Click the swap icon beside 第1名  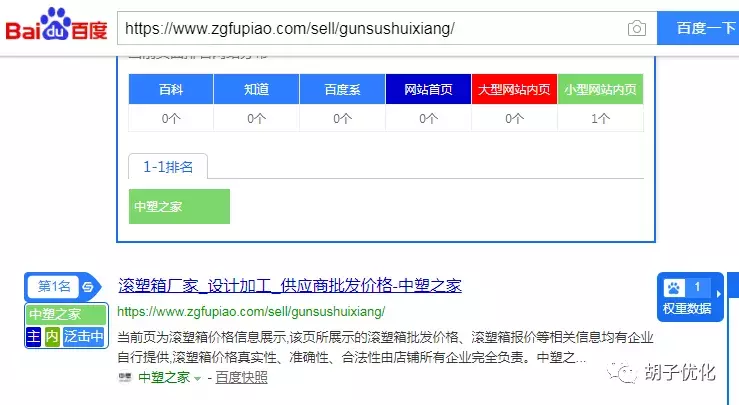point(88,287)
